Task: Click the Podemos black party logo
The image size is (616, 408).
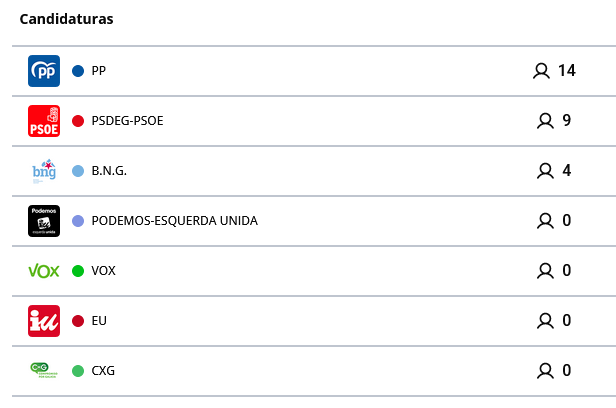Action: tap(44, 221)
